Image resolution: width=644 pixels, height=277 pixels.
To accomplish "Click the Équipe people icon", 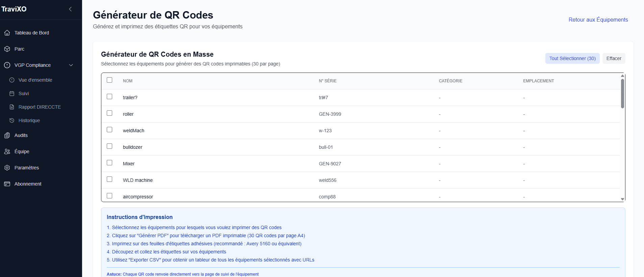I will click(x=7, y=151).
